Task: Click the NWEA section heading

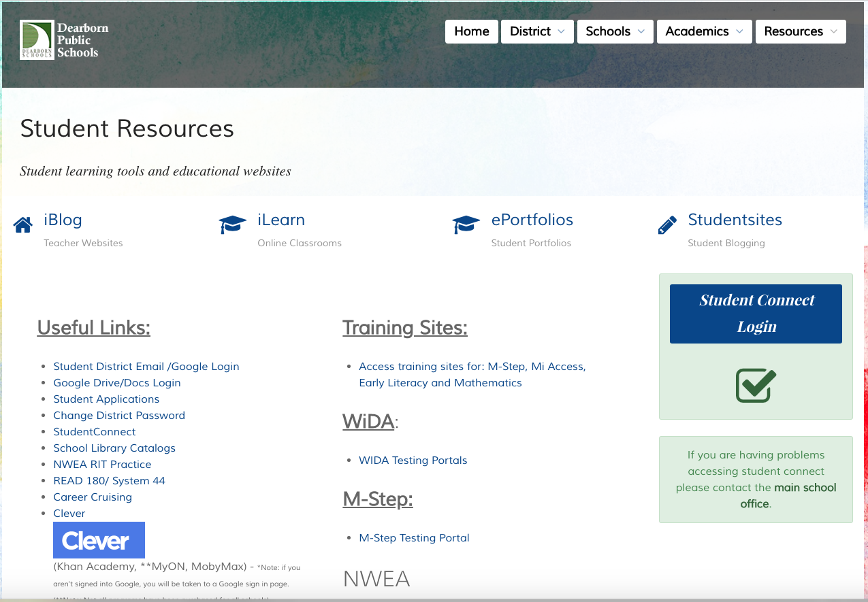Action: [376, 578]
